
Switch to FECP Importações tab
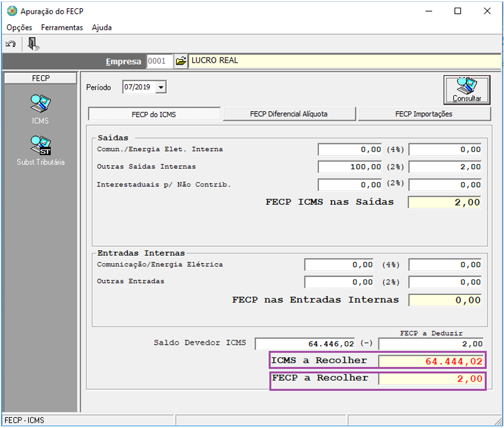[424, 114]
